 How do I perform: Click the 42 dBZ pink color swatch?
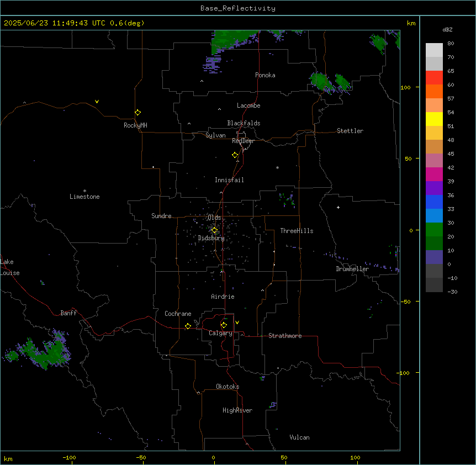click(x=434, y=161)
